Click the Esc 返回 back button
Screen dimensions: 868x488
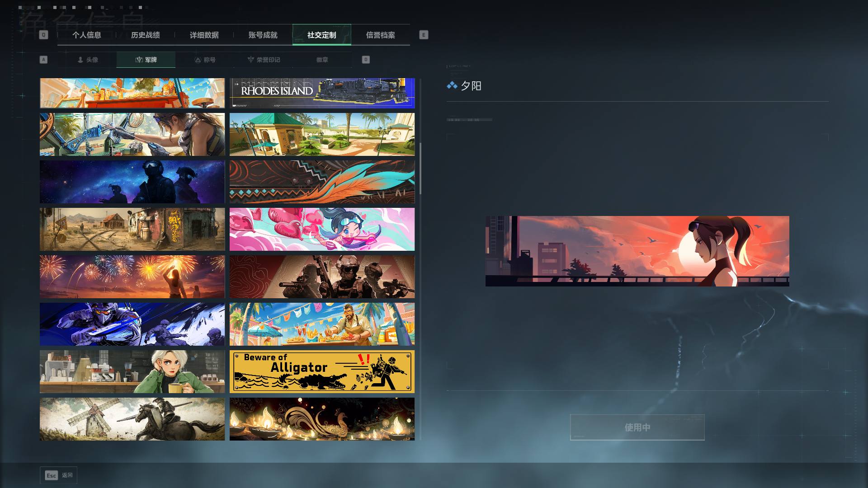58,475
